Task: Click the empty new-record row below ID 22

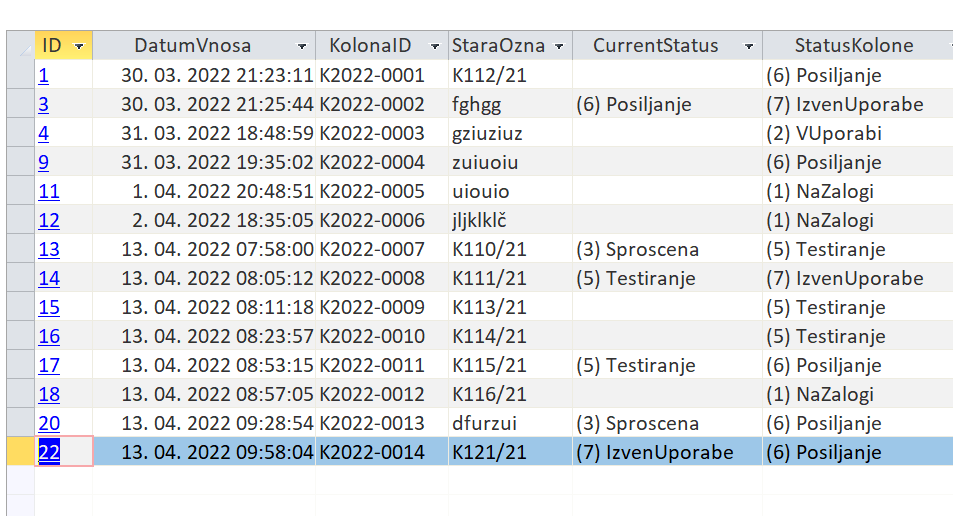Action: point(480,480)
